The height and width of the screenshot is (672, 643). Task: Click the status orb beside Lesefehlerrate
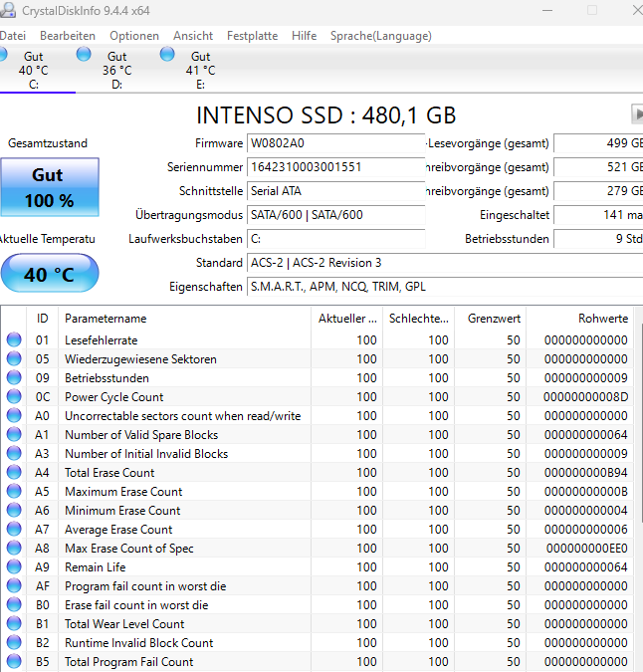point(14,340)
